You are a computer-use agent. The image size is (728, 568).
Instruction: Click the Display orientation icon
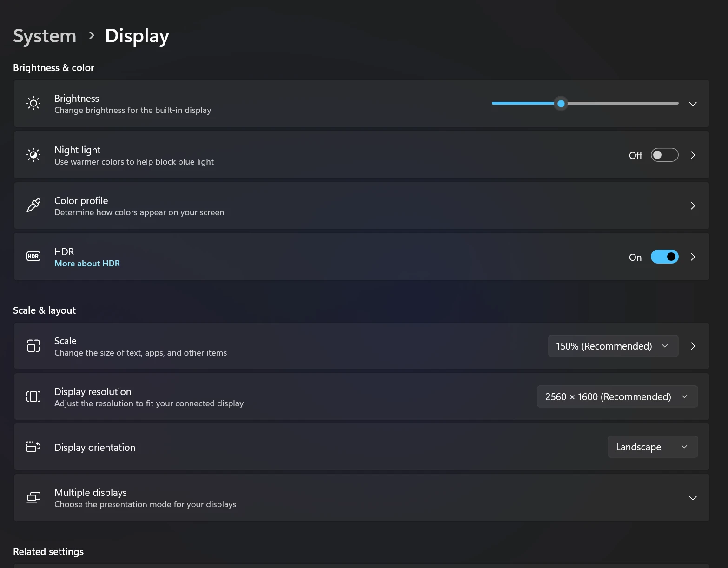point(33,447)
